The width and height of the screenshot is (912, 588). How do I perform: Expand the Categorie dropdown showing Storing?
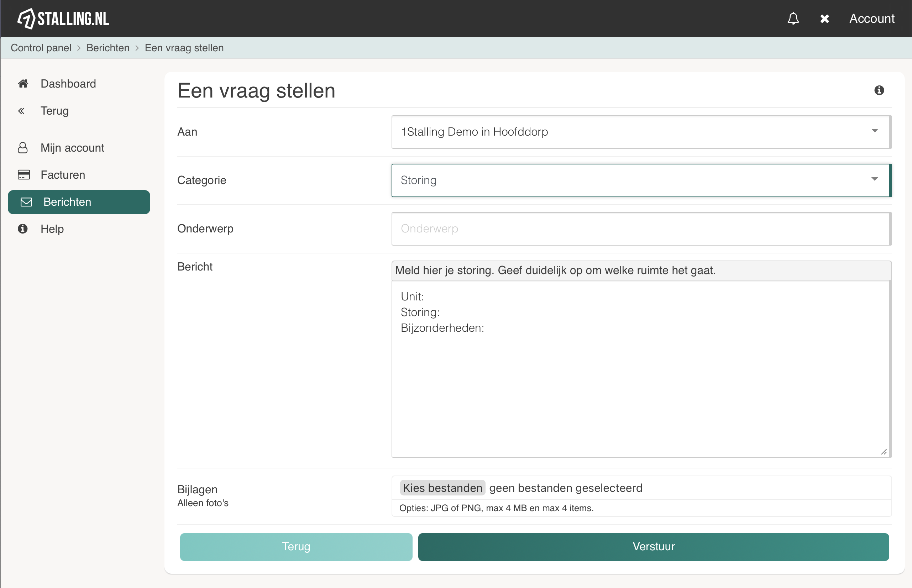(x=641, y=180)
